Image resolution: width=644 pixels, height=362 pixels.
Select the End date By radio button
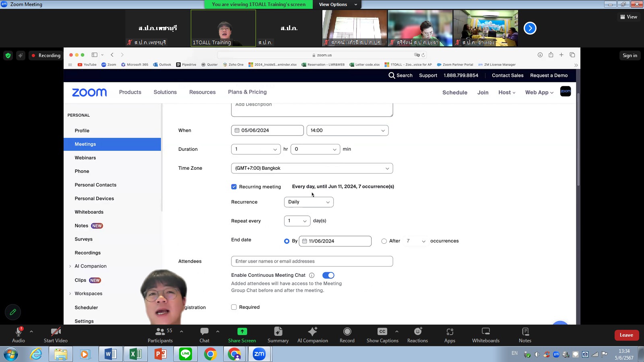point(287,241)
